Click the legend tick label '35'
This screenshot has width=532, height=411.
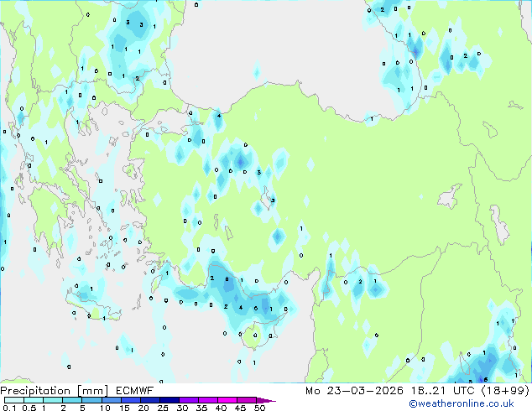point(201,408)
